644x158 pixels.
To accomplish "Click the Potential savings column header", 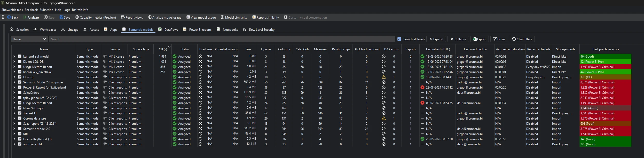I will [x=226, y=49].
